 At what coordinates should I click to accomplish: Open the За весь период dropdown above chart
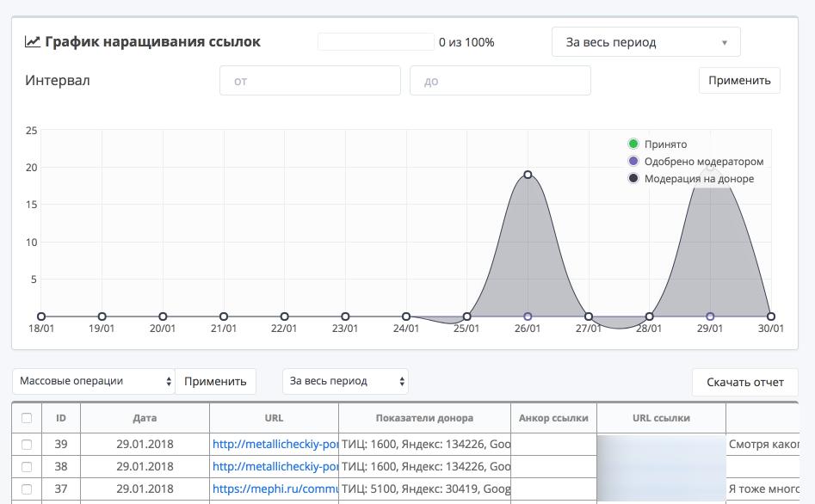pyautogui.click(x=645, y=42)
